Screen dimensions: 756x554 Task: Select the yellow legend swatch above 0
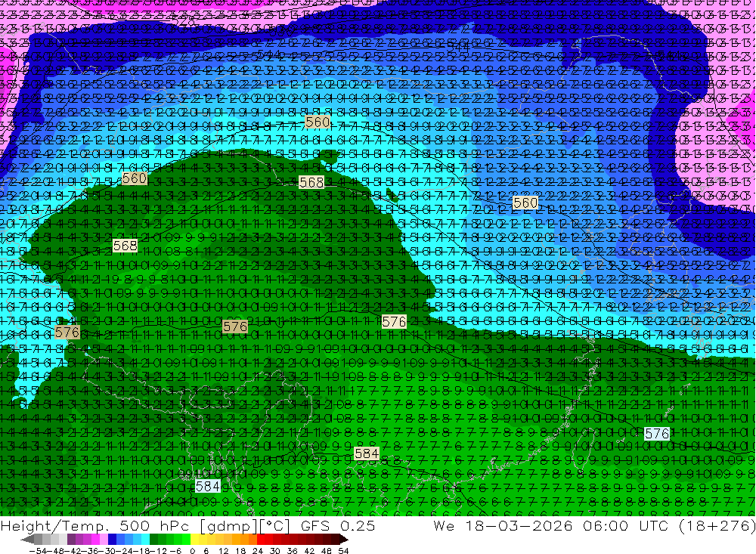pos(194,540)
